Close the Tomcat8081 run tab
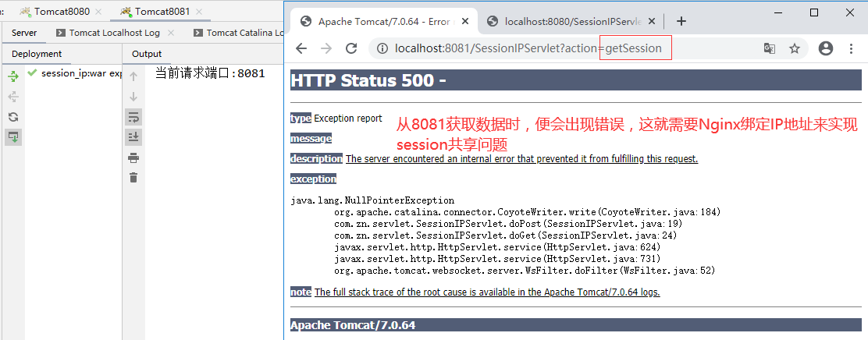The height and width of the screenshot is (340, 868). tap(198, 12)
